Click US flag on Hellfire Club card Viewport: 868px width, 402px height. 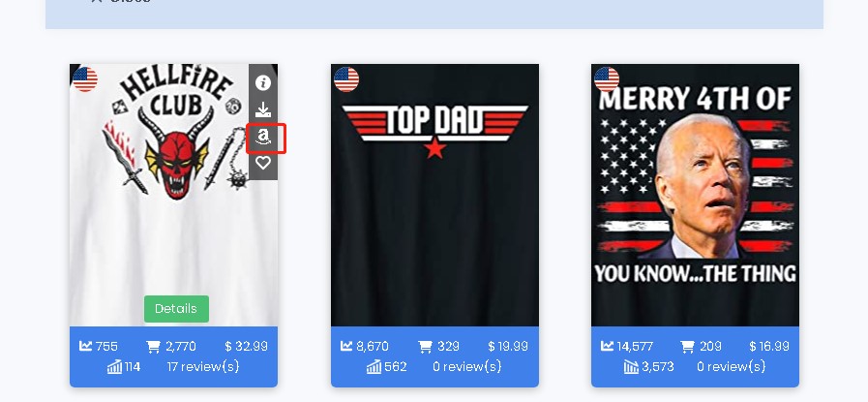click(85, 79)
